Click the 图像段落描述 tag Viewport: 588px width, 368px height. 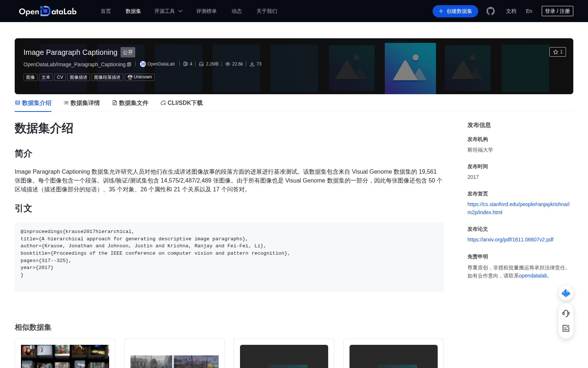107,77
